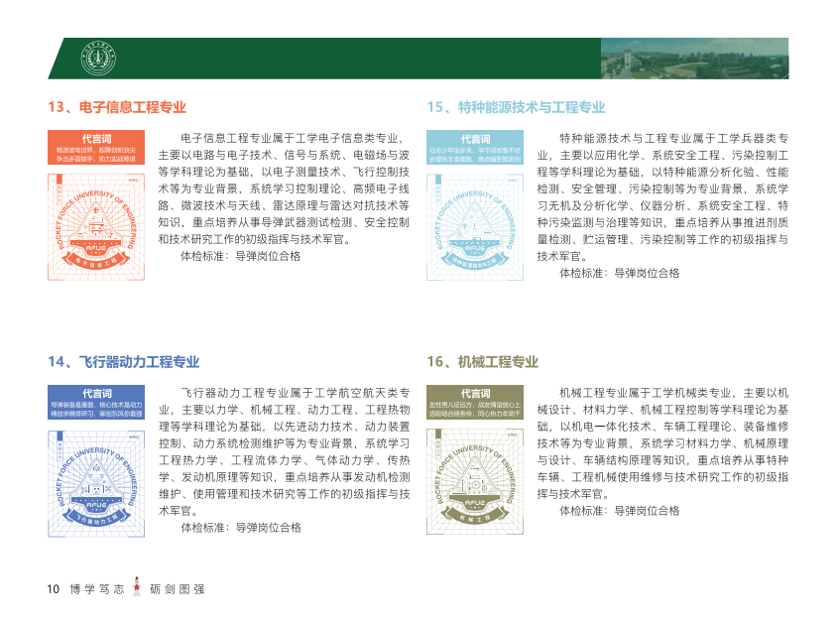Click the university emblem in the green header
The image size is (840, 623).
[x=97, y=59]
